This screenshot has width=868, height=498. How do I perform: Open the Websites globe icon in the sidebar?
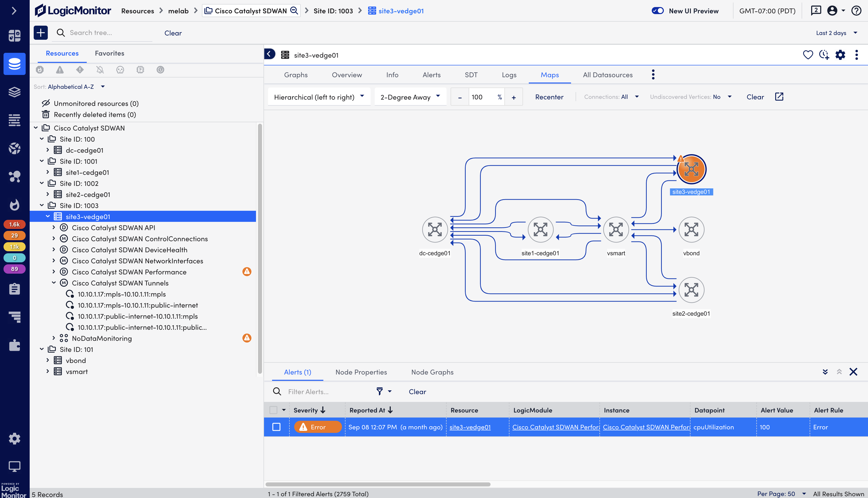pos(14,148)
